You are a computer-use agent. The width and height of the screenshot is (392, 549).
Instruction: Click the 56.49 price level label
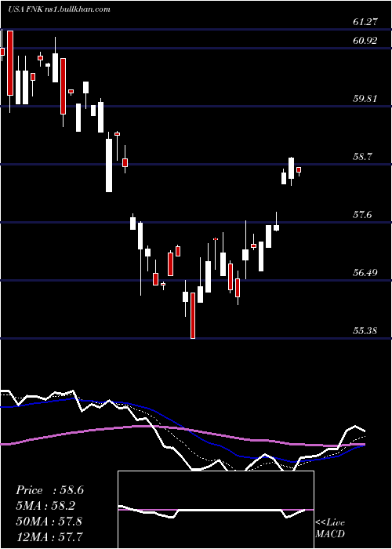(365, 272)
